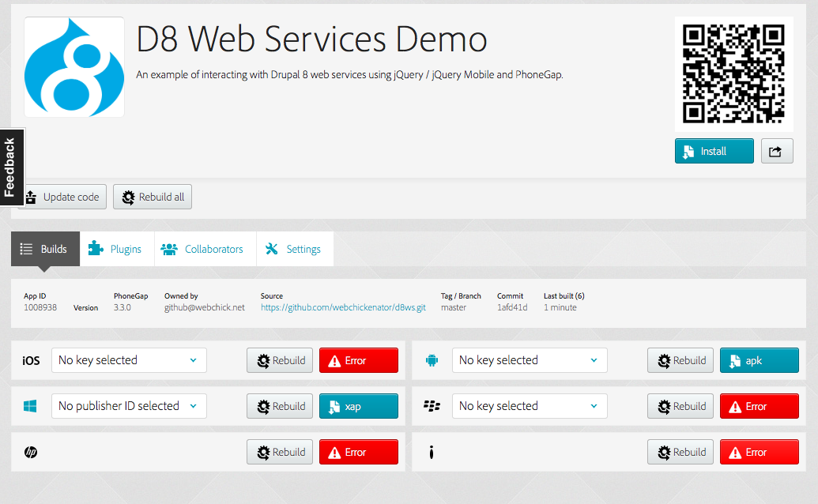818x504 pixels.
Task: Click the commit hash 1afd41d
Action: pos(512,307)
